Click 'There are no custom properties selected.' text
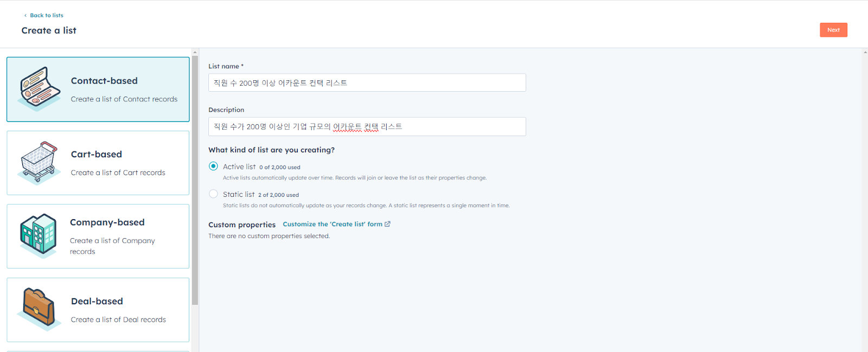 click(x=269, y=236)
